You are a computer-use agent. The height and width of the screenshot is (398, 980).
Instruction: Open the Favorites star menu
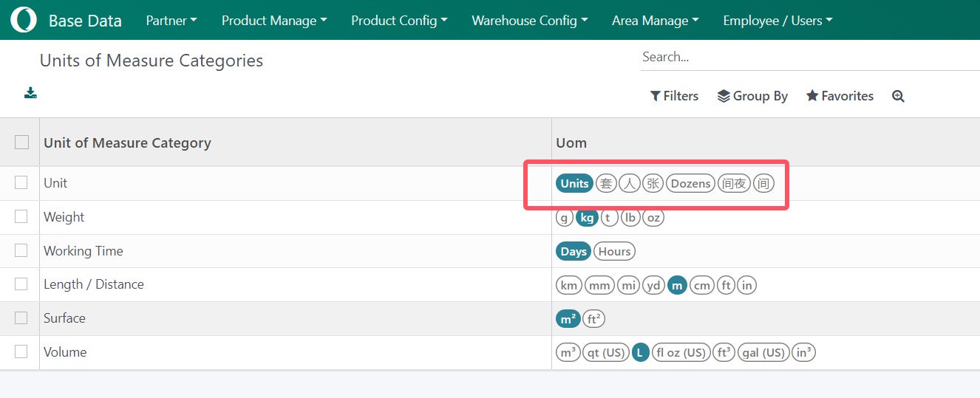tap(840, 96)
